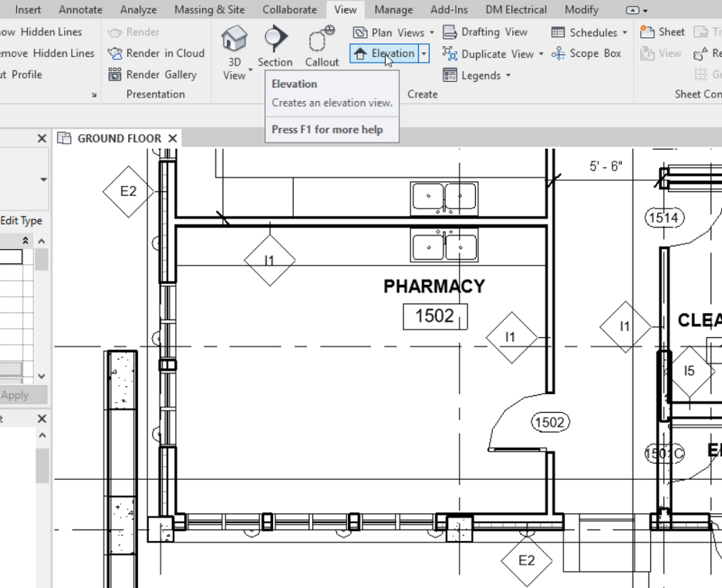The image size is (722, 588).
Task: Add a new Sheet
Action: tap(662, 32)
